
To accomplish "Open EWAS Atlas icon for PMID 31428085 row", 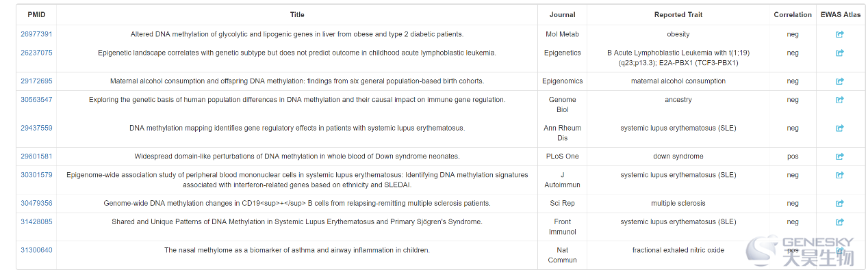I will click(x=840, y=222).
